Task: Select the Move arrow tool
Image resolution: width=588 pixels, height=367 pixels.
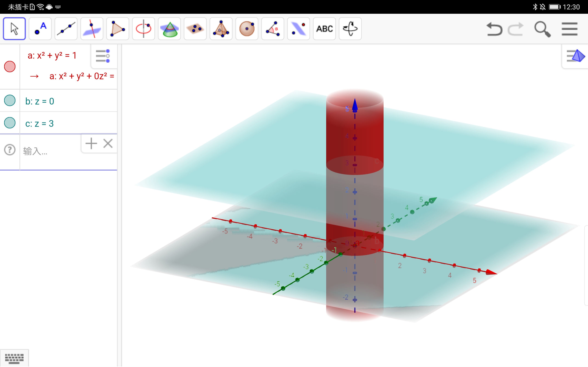Action: click(14, 29)
